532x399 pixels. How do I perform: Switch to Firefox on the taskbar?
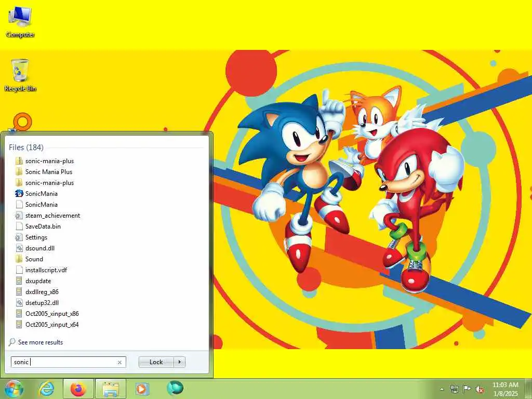[x=78, y=389]
